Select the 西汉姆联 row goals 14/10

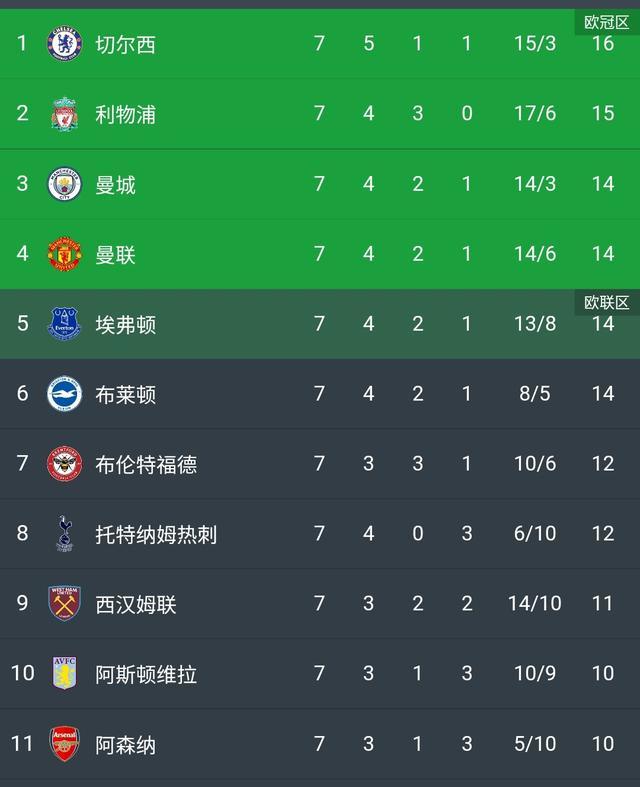pos(535,603)
